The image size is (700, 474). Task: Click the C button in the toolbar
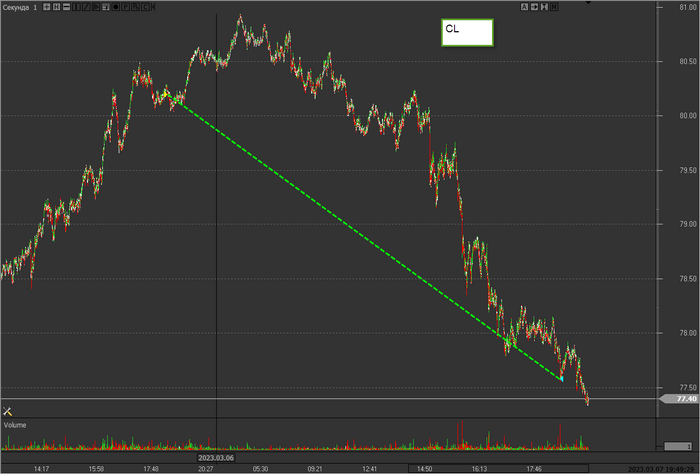[146, 7]
